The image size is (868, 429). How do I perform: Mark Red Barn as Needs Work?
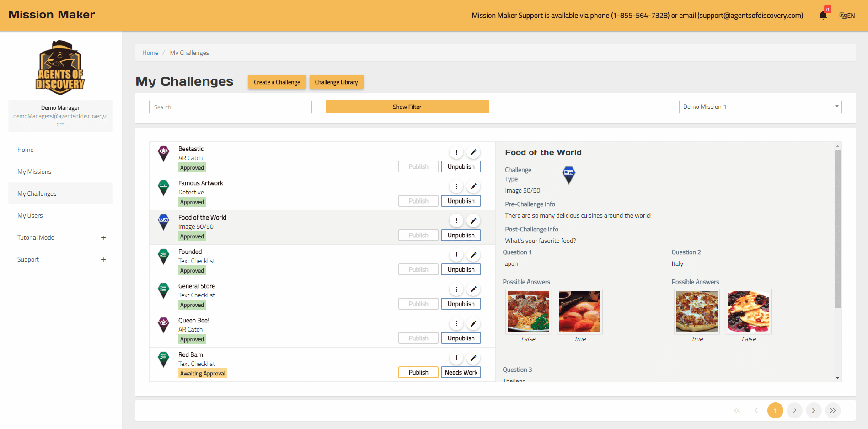[461, 372]
